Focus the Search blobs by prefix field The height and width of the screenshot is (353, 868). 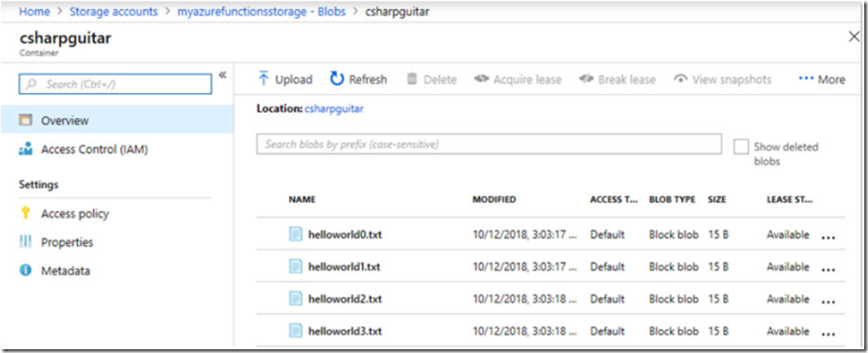pos(488,144)
